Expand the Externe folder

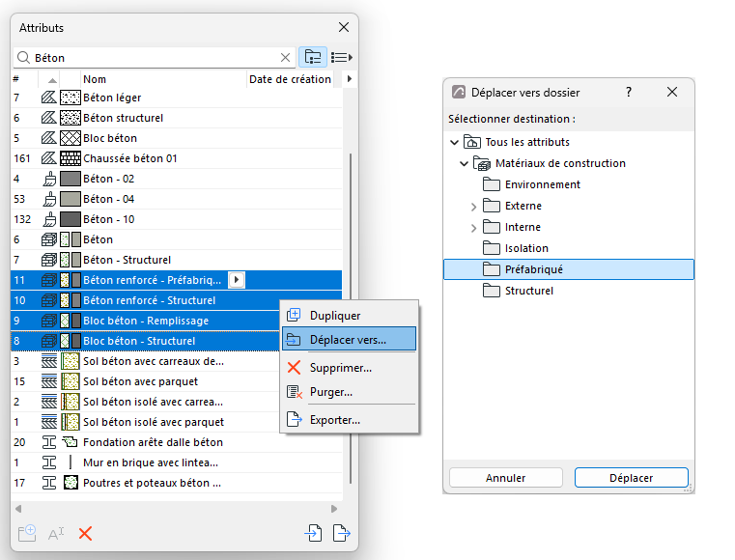[473, 207]
